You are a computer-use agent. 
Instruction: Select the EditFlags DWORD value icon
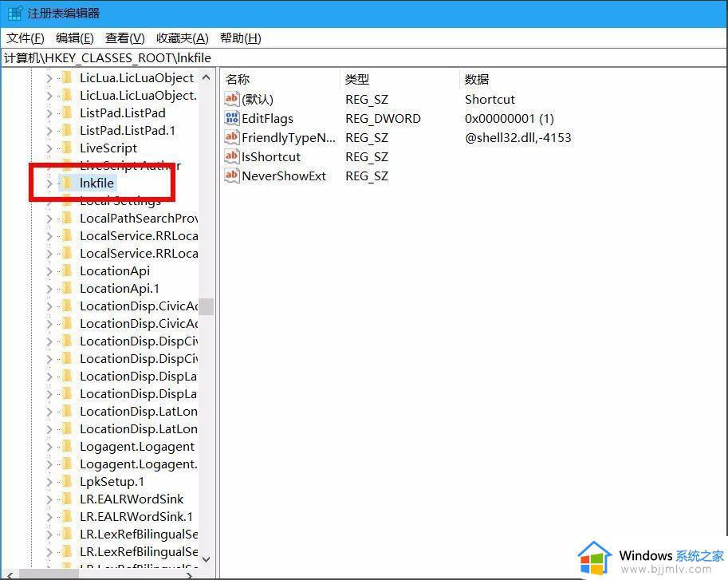pos(232,118)
